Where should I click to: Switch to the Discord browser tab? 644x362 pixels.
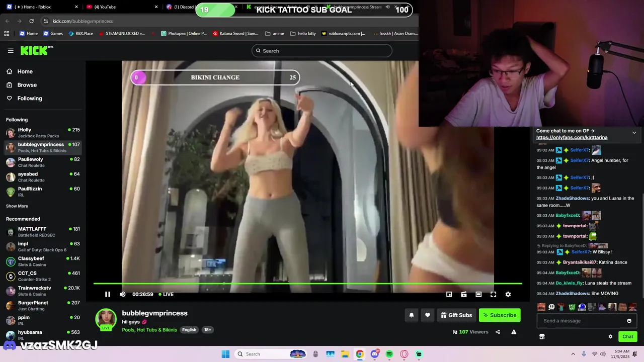click(180, 7)
